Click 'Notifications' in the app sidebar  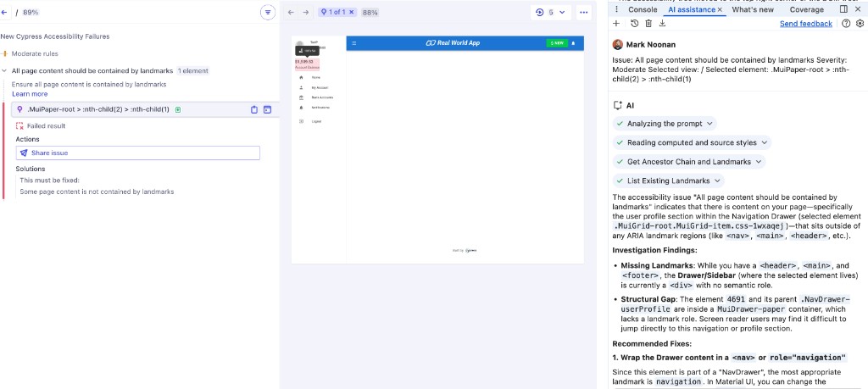click(320, 107)
